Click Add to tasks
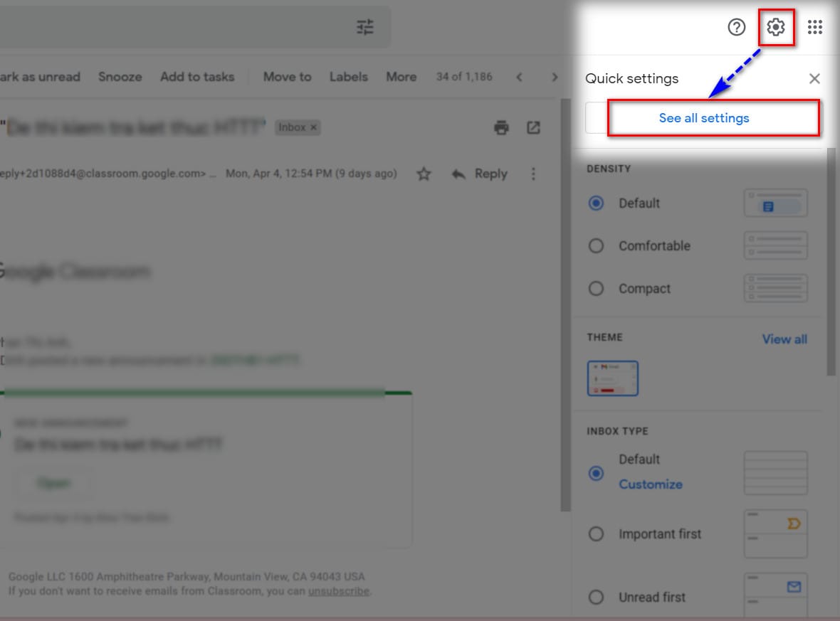The image size is (840, 621). pyautogui.click(x=197, y=77)
